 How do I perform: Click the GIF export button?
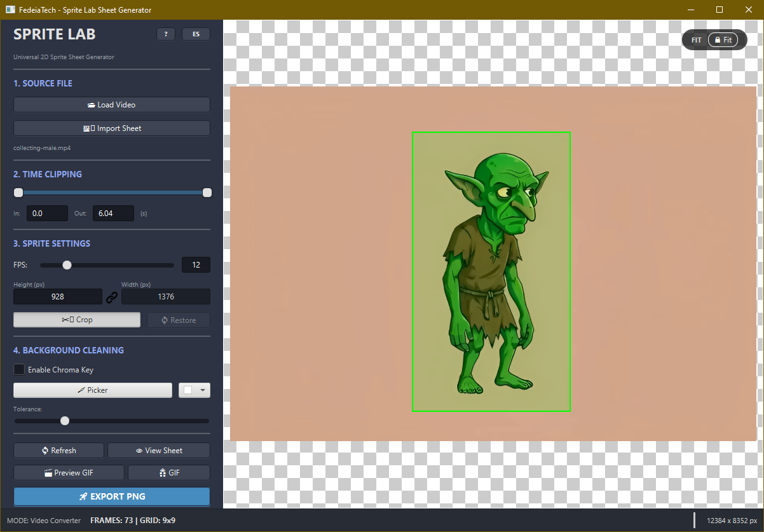tap(169, 473)
